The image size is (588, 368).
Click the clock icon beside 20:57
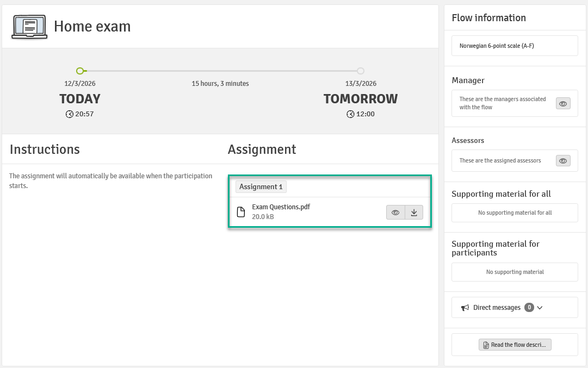coord(70,114)
